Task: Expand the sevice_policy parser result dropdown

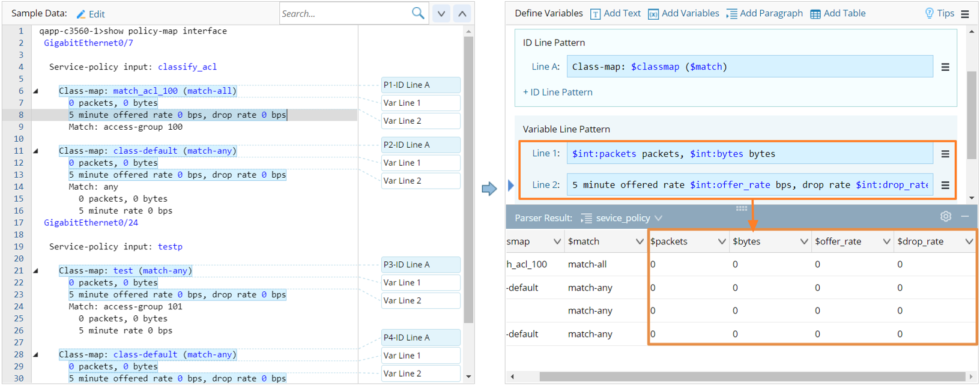Action: (x=659, y=218)
